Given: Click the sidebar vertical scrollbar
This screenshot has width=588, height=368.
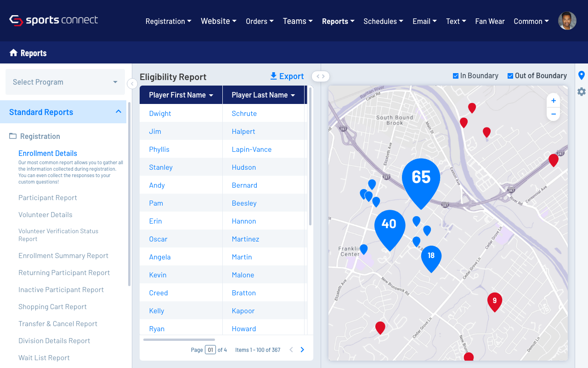Looking at the screenshot, I should pos(129,193).
